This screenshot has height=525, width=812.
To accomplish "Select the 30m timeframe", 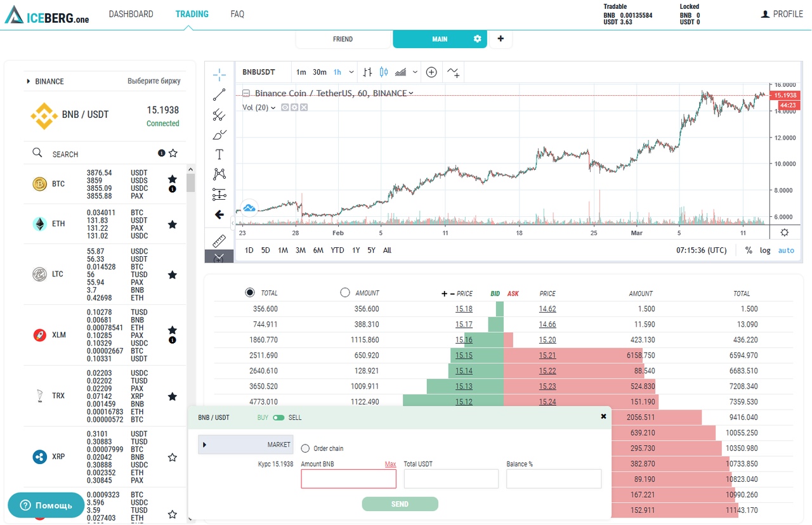I will pos(320,72).
